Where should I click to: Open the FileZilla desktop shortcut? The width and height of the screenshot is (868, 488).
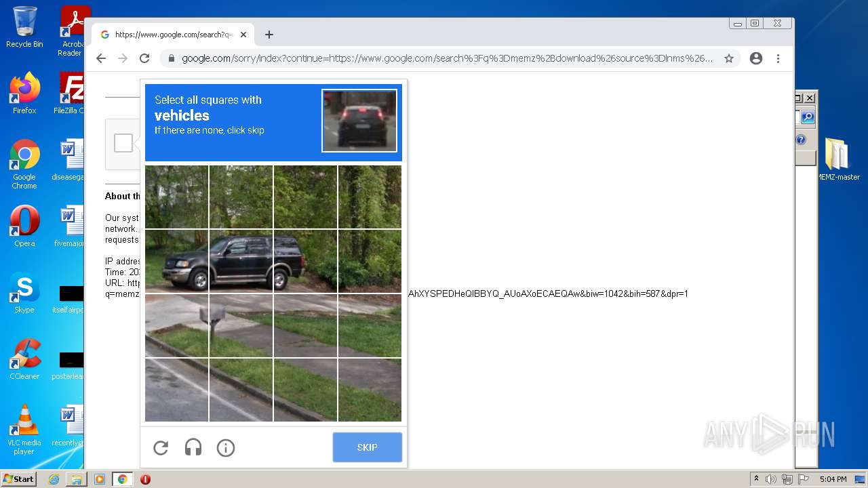[x=71, y=94]
